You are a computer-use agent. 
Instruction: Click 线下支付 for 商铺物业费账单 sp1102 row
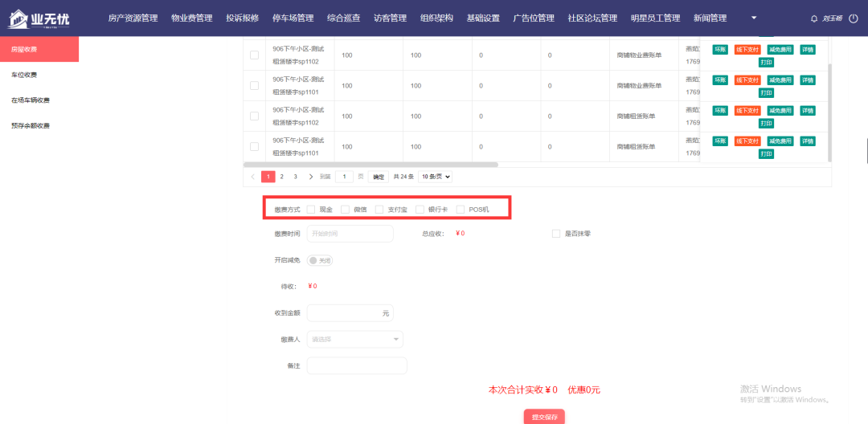coord(747,49)
